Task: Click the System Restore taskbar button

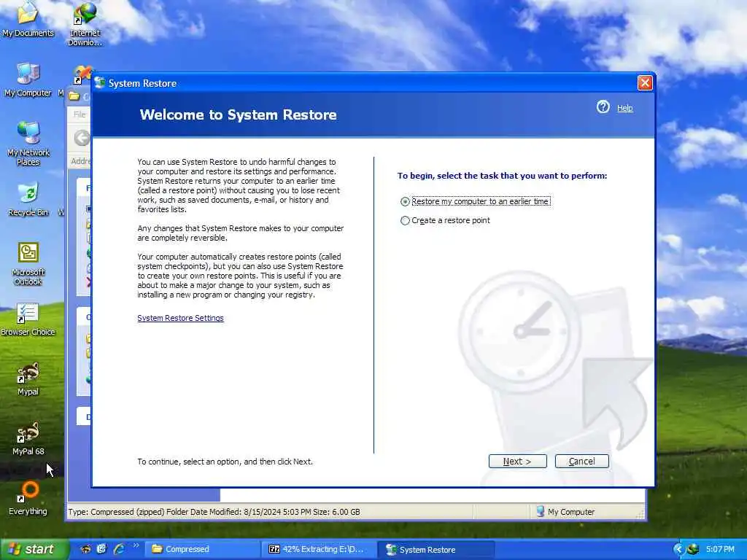Action: (x=436, y=550)
